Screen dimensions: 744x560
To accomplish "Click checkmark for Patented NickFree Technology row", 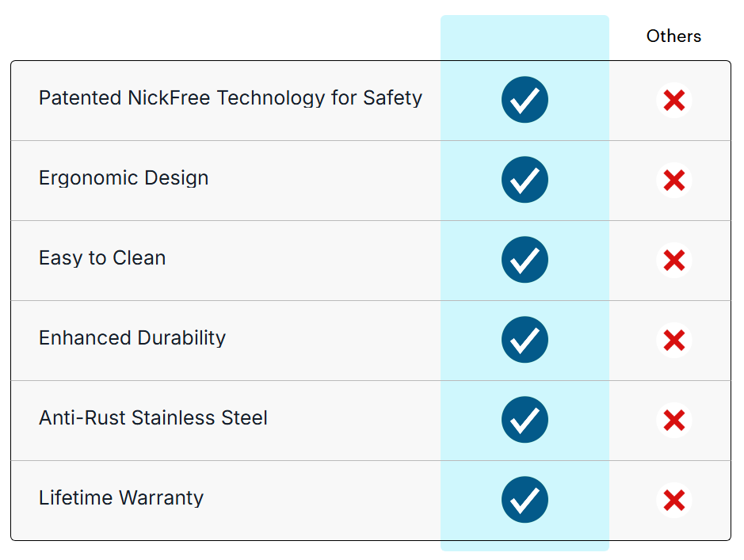I will [x=525, y=101].
